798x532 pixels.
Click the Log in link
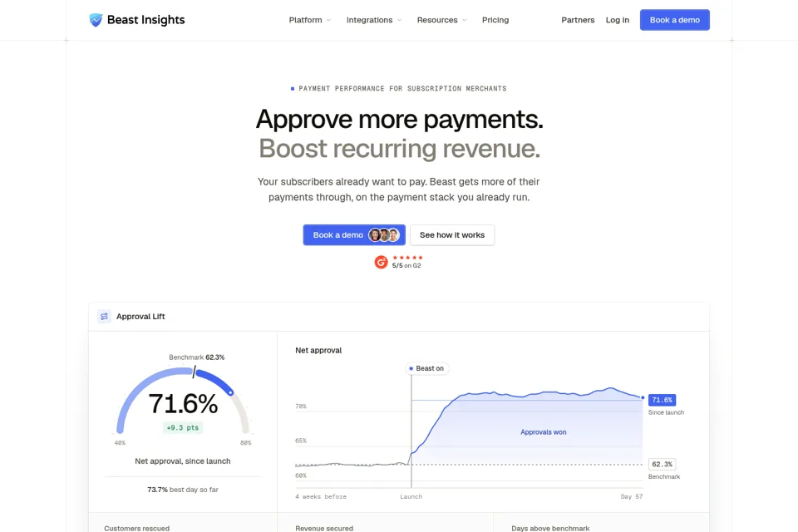click(618, 20)
